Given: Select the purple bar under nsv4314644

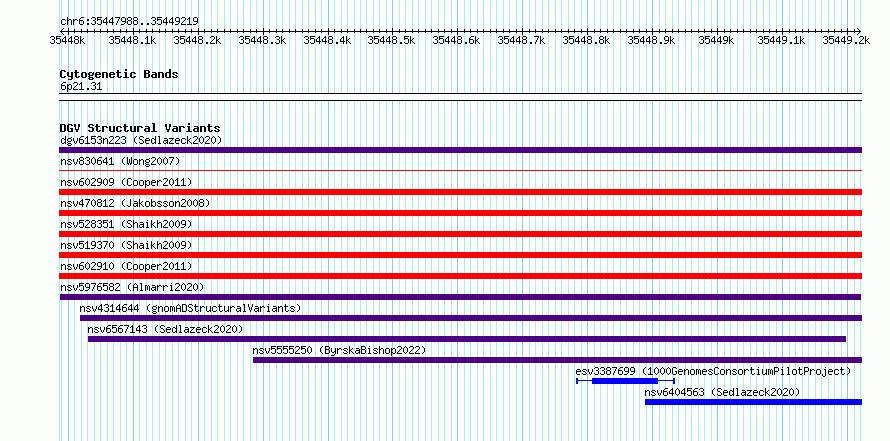Looking at the screenshot, I should coord(471,318).
